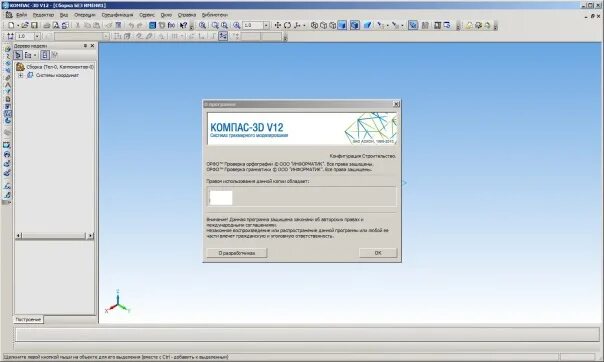Click the help lightbulb icon in right toolbar
The height and width of the screenshot is (362, 604).
pyautogui.click(x=469, y=25)
